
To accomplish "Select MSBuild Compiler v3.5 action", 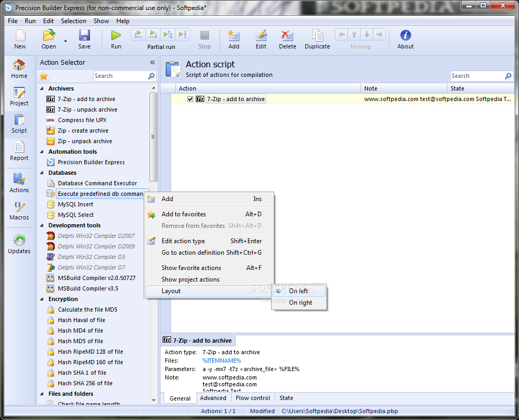I will coord(88,288).
